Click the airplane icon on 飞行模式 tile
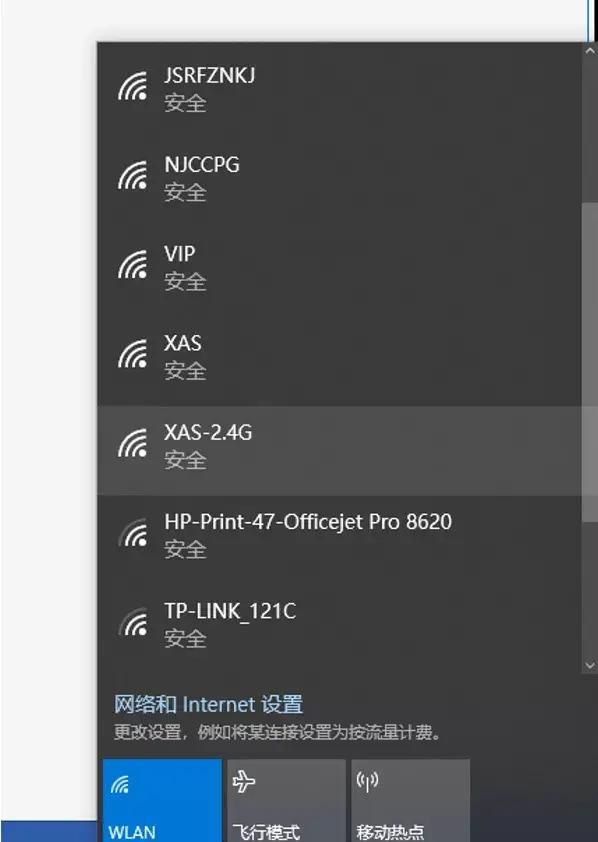The height and width of the screenshot is (842, 598). [x=244, y=781]
